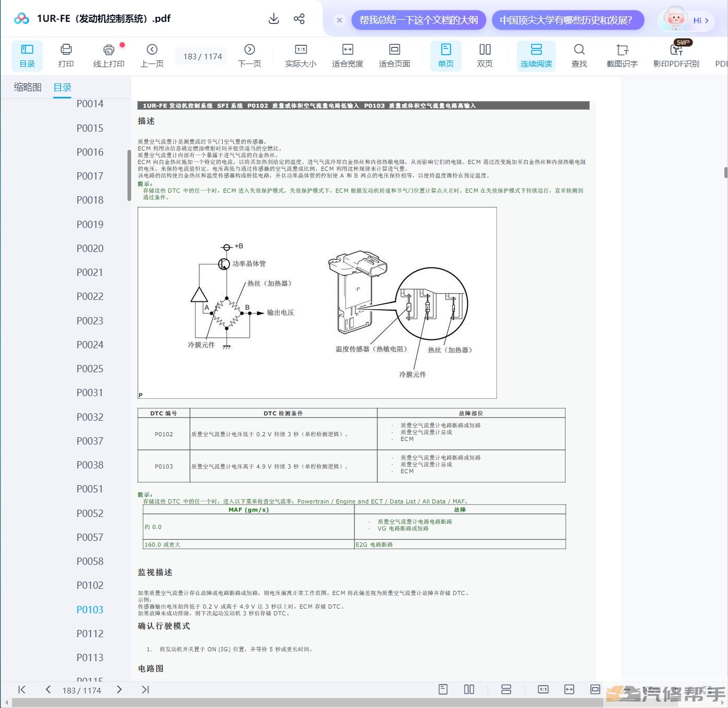The image size is (728, 708).
Task: Open outline entry P0014
Action: click(x=90, y=104)
